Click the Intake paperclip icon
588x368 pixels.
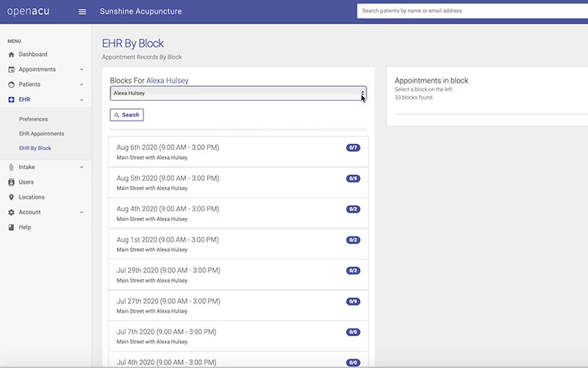coord(11,167)
